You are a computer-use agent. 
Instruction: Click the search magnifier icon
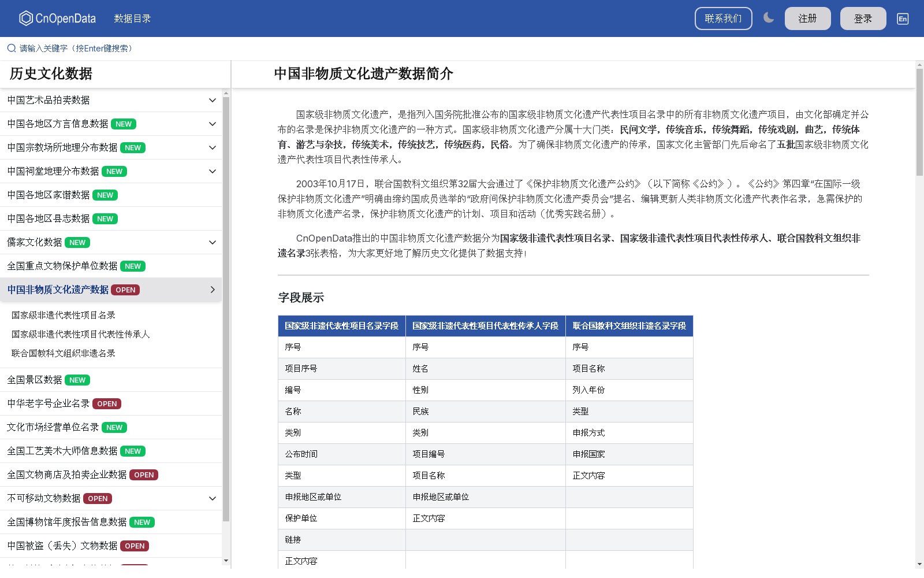[x=11, y=48]
